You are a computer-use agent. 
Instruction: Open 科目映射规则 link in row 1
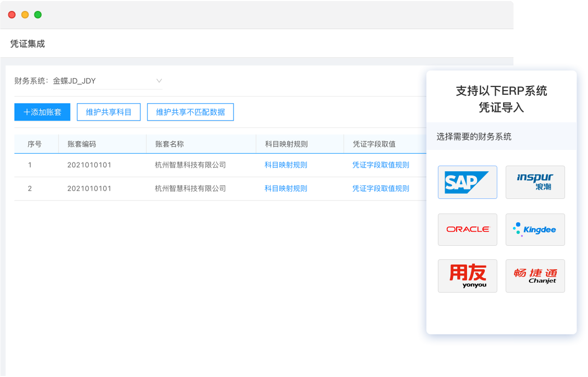tap(286, 165)
